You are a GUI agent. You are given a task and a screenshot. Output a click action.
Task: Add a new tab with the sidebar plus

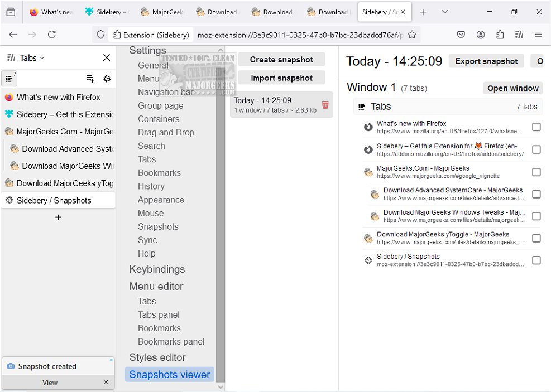point(58,217)
